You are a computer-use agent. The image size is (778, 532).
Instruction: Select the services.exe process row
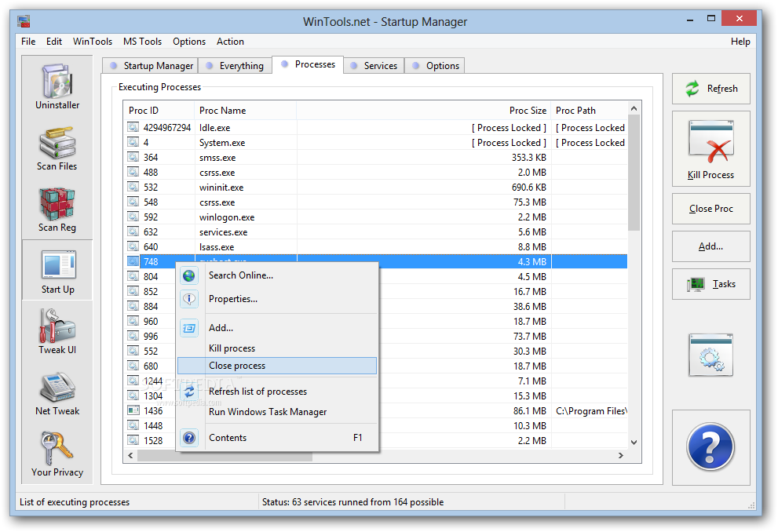point(375,232)
